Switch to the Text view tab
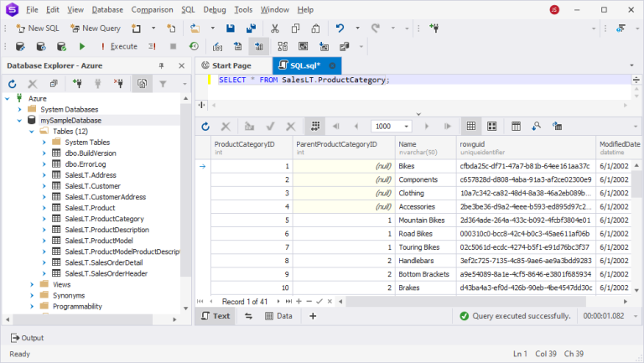Image resolution: width=644 pixels, height=363 pixels. coord(216,316)
